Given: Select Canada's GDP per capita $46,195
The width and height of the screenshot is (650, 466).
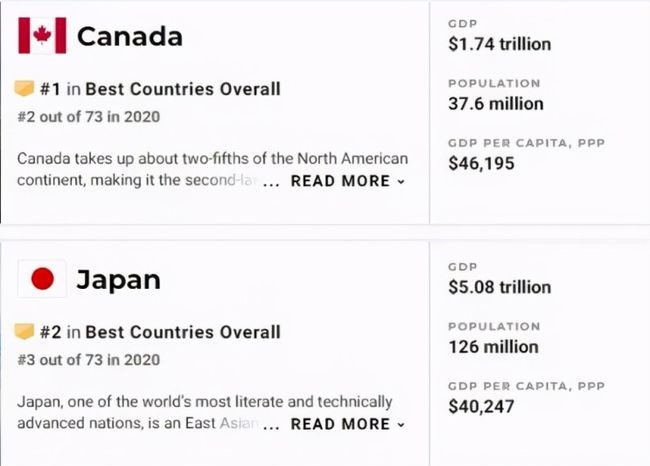Looking at the screenshot, I should pyautogui.click(x=481, y=163).
